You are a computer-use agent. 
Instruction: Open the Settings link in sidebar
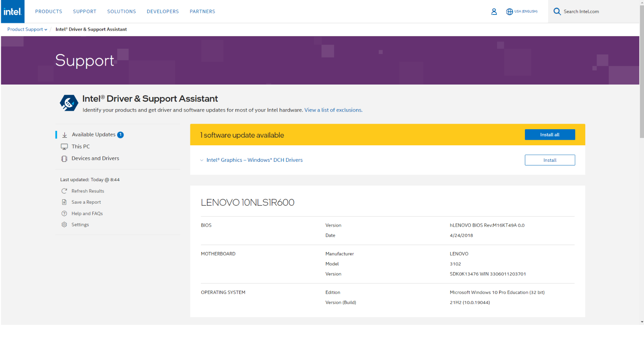coord(80,225)
